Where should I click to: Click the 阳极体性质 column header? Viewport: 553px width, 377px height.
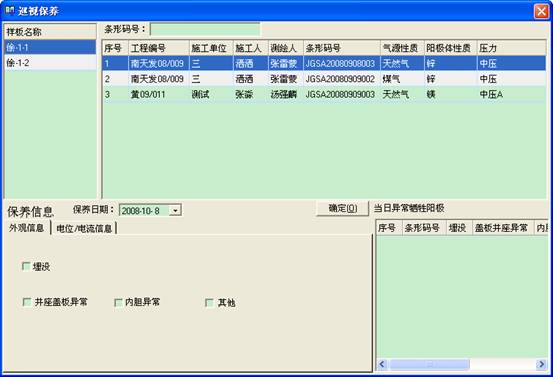(450, 48)
